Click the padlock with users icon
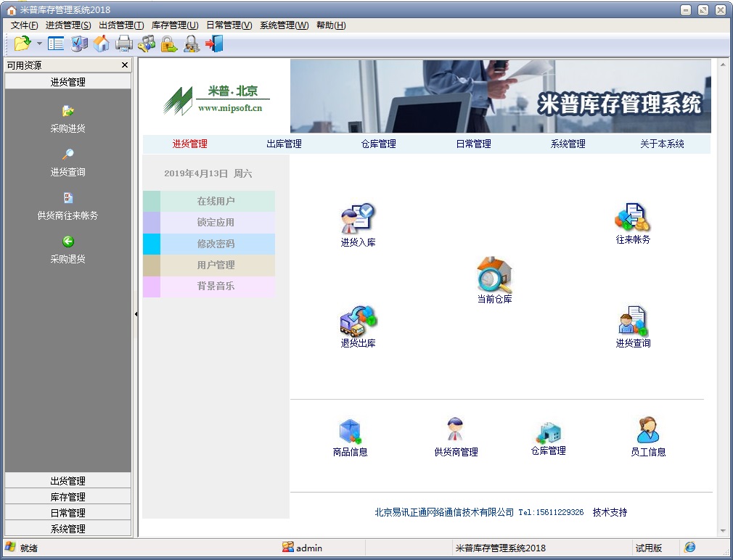 tap(191, 44)
